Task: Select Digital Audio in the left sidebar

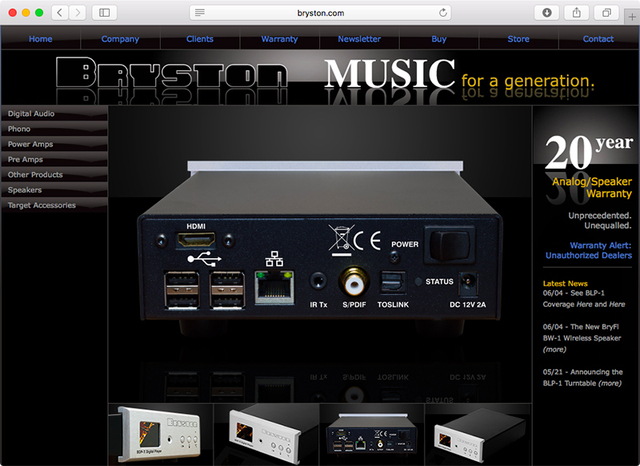Action: click(31, 114)
